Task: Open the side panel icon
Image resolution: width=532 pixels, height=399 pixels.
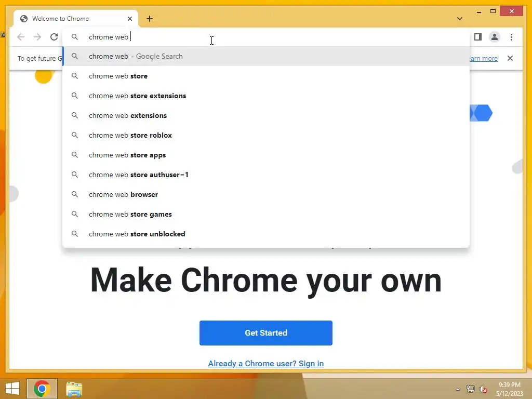Action: coord(478,37)
